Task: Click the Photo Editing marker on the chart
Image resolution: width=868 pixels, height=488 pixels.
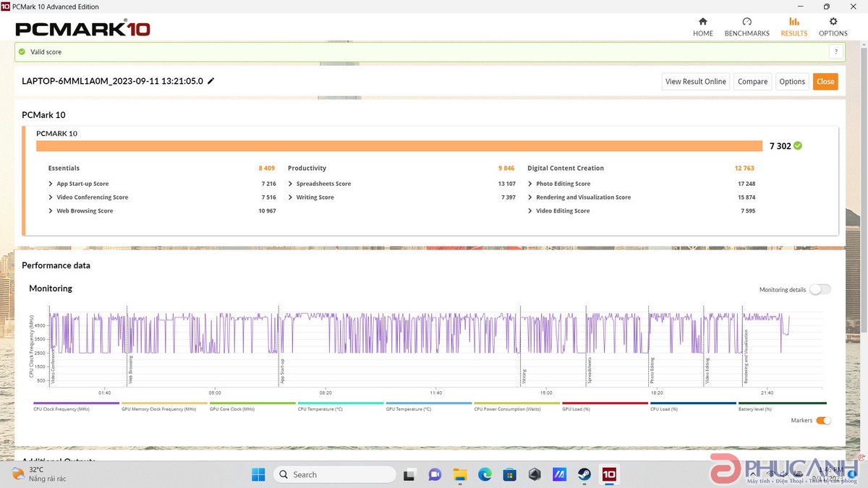Action: (x=652, y=369)
